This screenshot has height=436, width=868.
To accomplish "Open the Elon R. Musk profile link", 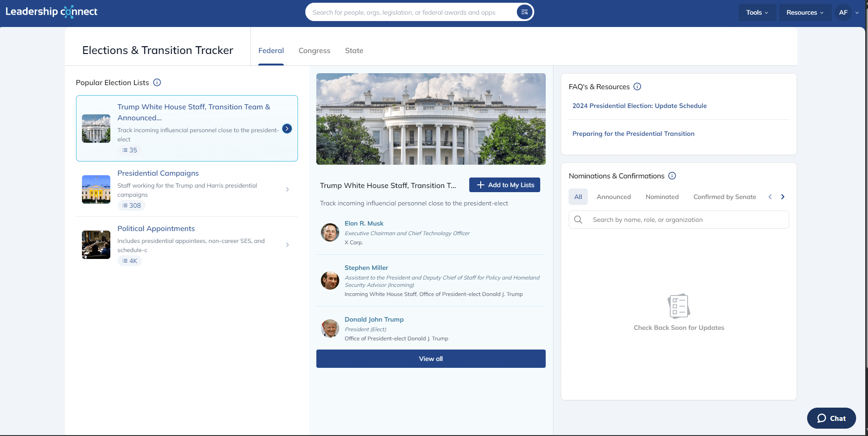I will (x=364, y=223).
